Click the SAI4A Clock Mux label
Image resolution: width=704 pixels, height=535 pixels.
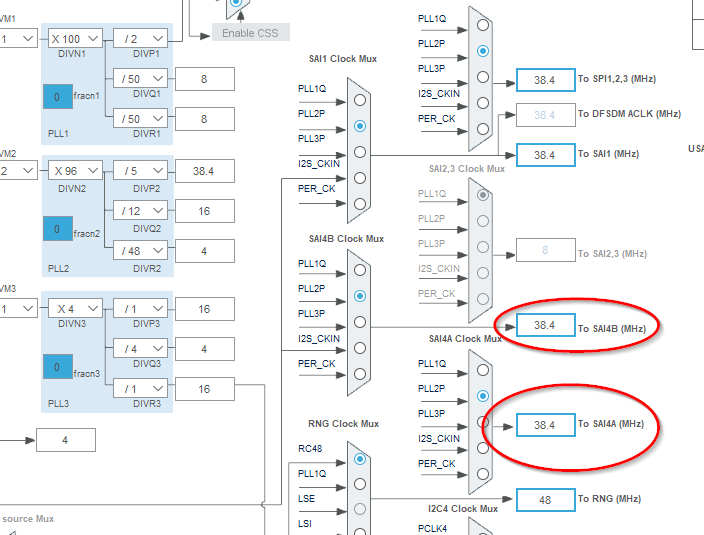(x=465, y=339)
